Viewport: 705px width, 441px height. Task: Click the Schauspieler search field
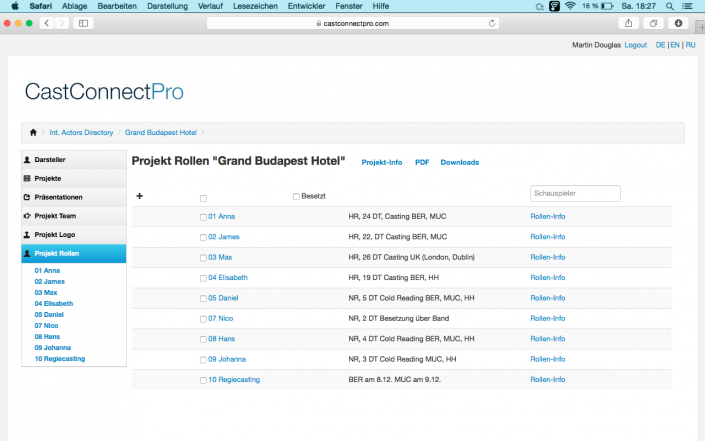click(575, 193)
